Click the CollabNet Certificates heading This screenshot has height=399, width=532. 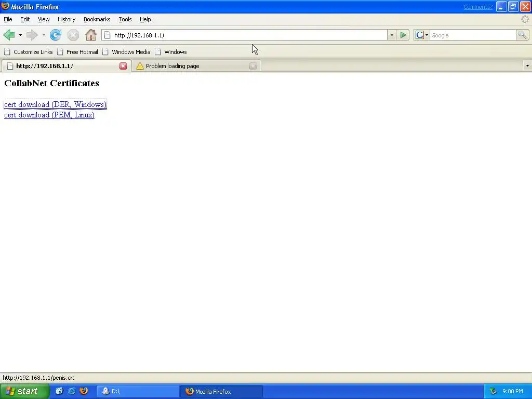tap(51, 83)
